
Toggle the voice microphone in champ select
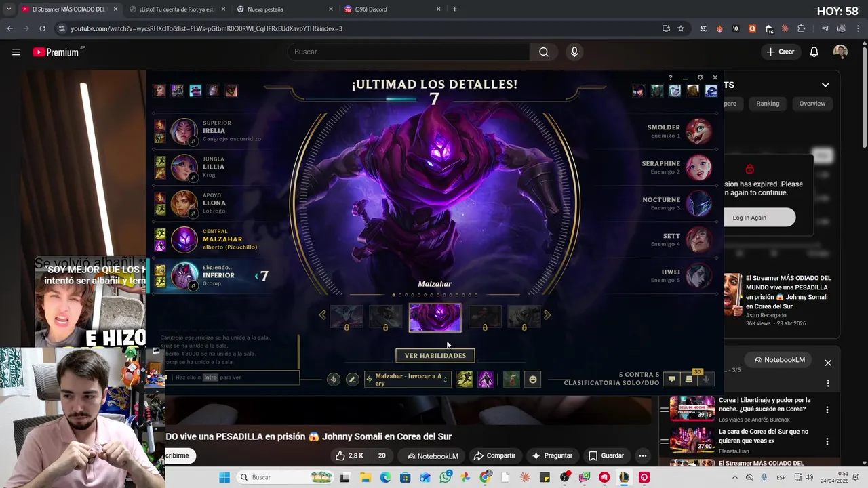(706, 380)
